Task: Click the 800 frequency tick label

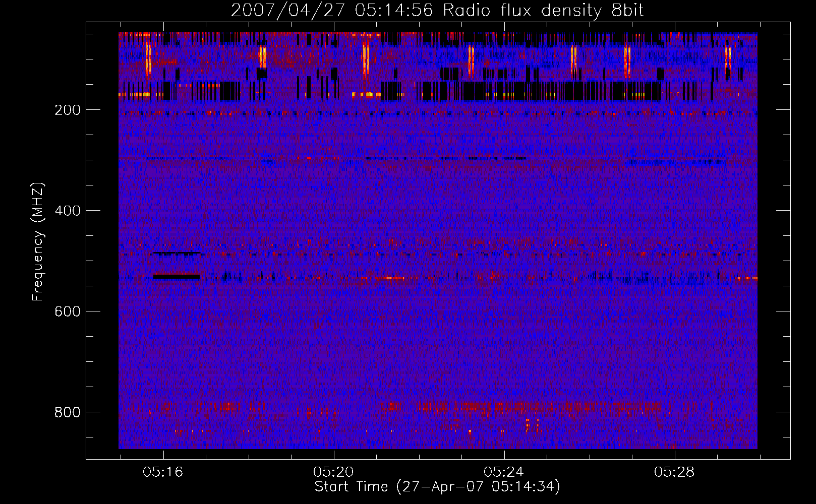Action: pyautogui.click(x=68, y=412)
